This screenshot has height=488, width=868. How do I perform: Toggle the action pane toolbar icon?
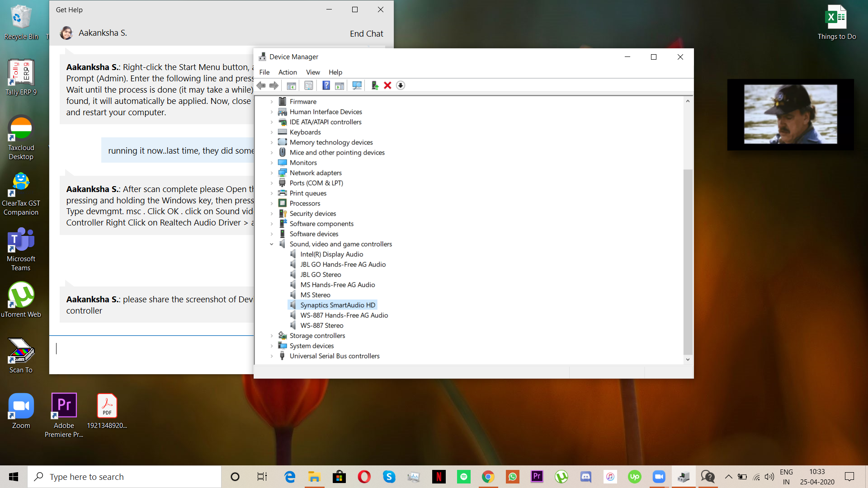click(x=340, y=85)
